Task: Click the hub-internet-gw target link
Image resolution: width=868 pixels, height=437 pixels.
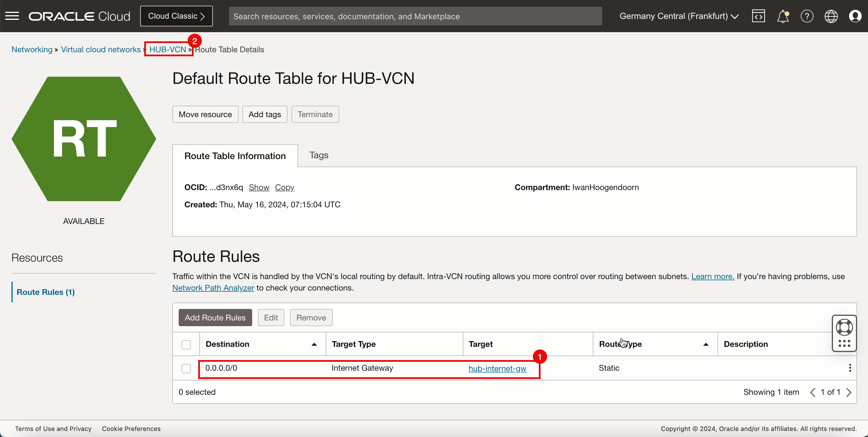Action: [x=497, y=368]
